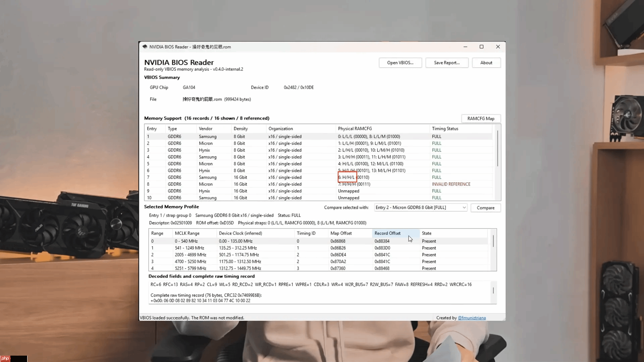Click the Record Offset value 0x88468
Viewport: 644px width, 362px height.
(382, 268)
